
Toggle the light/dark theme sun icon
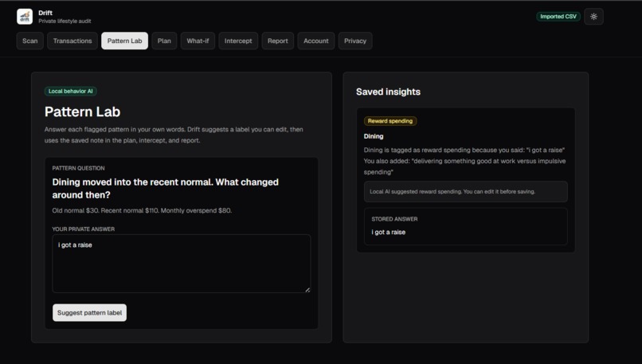pyautogui.click(x=593, y=17)
